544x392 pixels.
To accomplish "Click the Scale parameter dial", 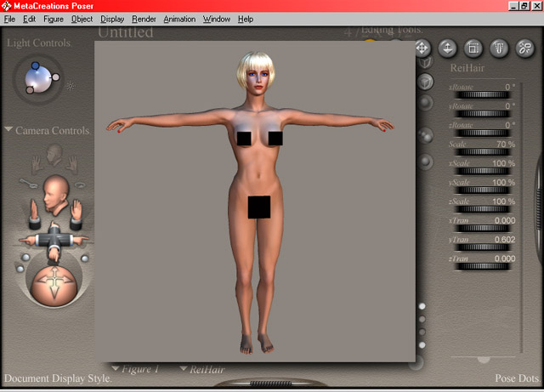I will (x=481, y=153).
